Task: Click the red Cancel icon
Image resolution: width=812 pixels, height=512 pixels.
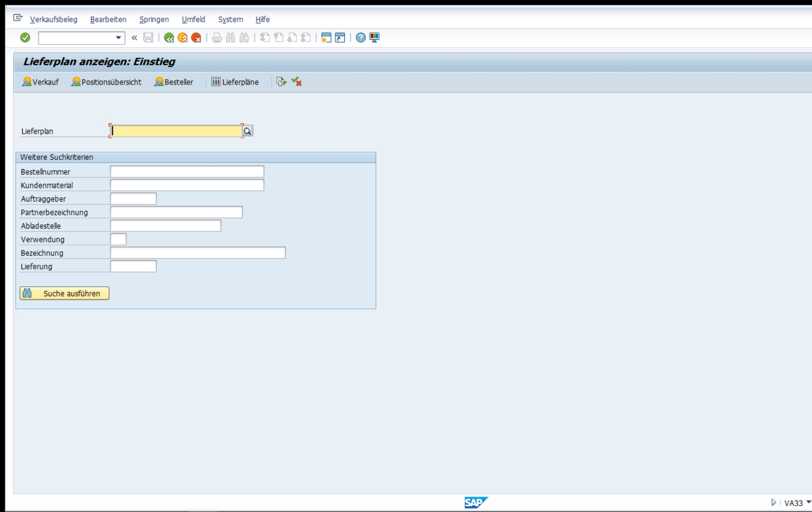Action: coord(196,37)
